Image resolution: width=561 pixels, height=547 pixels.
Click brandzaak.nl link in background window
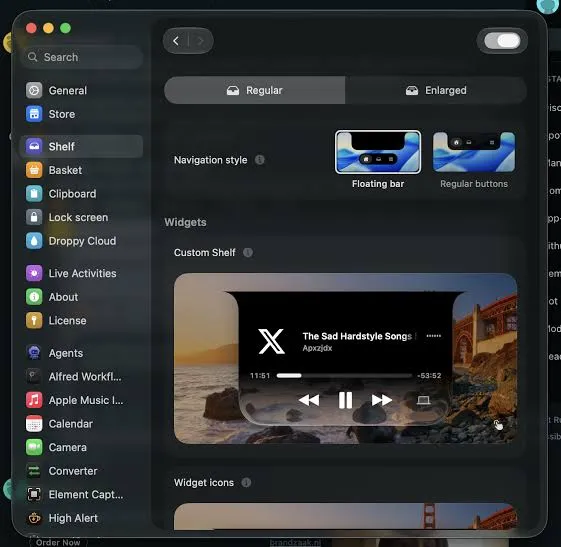pyautogui.click(x=295, y=543)
